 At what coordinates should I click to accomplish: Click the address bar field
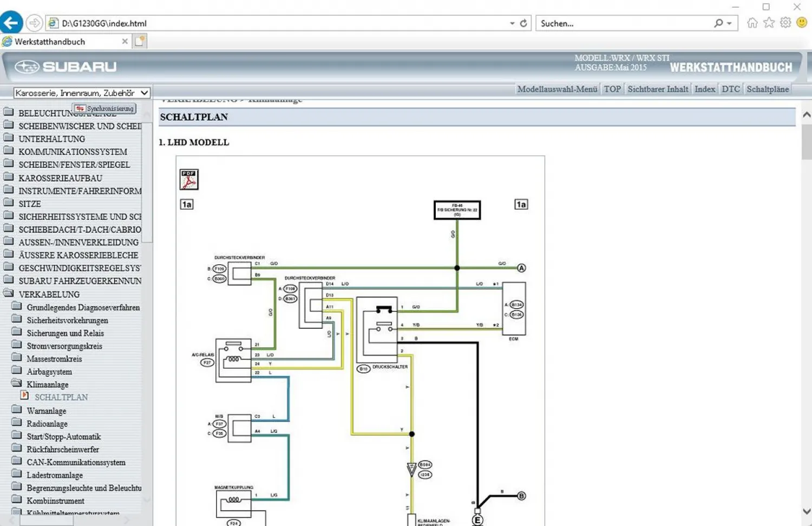click(281, 23)
